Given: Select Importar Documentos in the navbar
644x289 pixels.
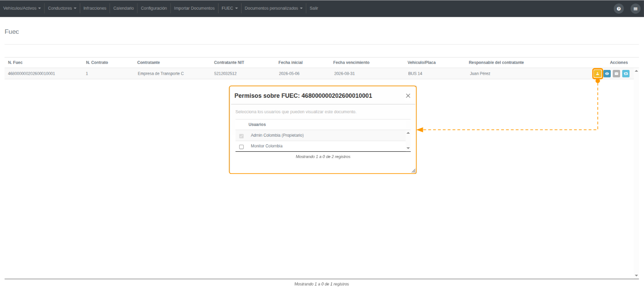Looking at the screenshot, I should pyautogui.click(x=194, y=8).
